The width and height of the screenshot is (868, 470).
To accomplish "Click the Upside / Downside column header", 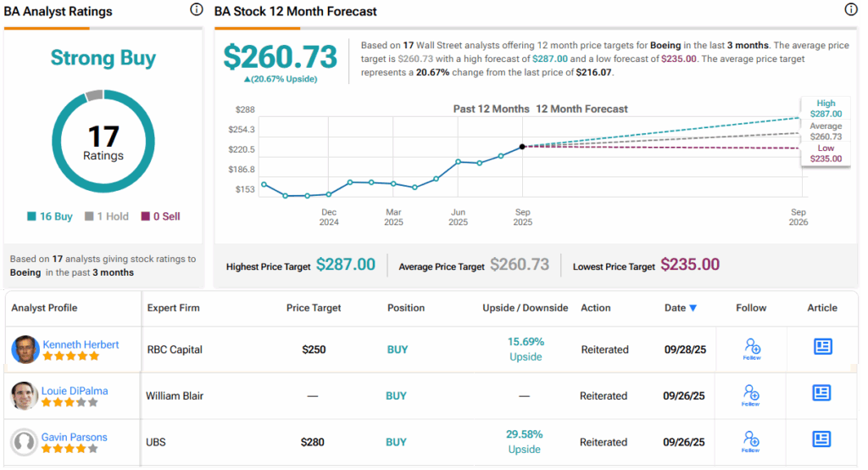I will 525,308.
